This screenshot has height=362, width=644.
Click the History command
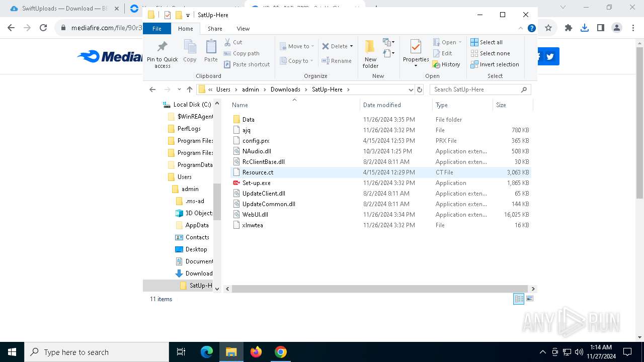tap(446, 64)
